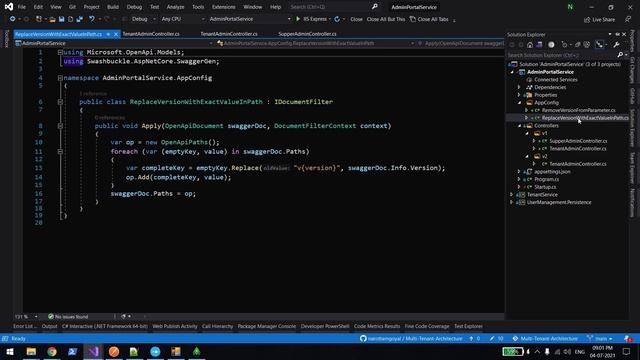640x360 pixels.
Task: Click the search magnifier in the title bar
Action: coord(375,7)
